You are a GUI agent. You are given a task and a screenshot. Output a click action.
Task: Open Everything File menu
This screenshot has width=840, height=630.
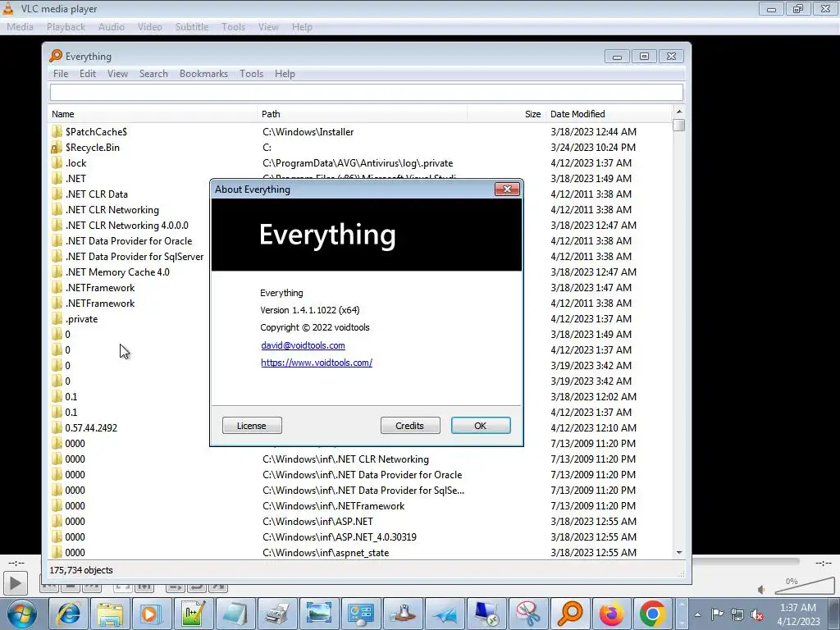61,73
